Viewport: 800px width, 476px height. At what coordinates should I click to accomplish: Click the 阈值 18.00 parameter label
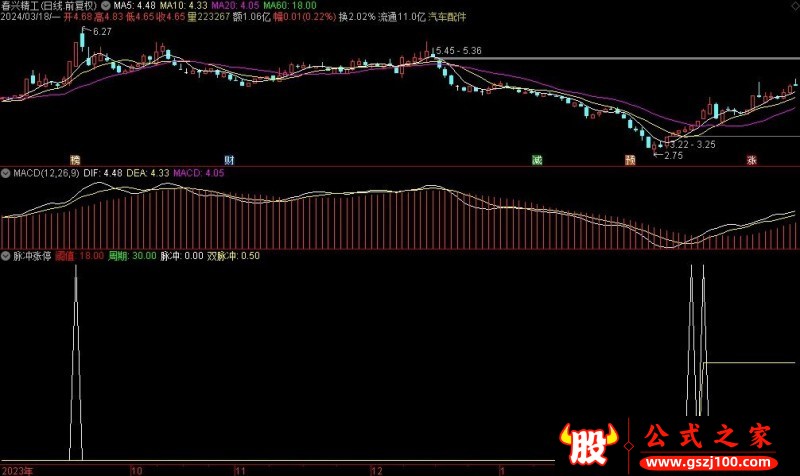(x=80, y=256)
